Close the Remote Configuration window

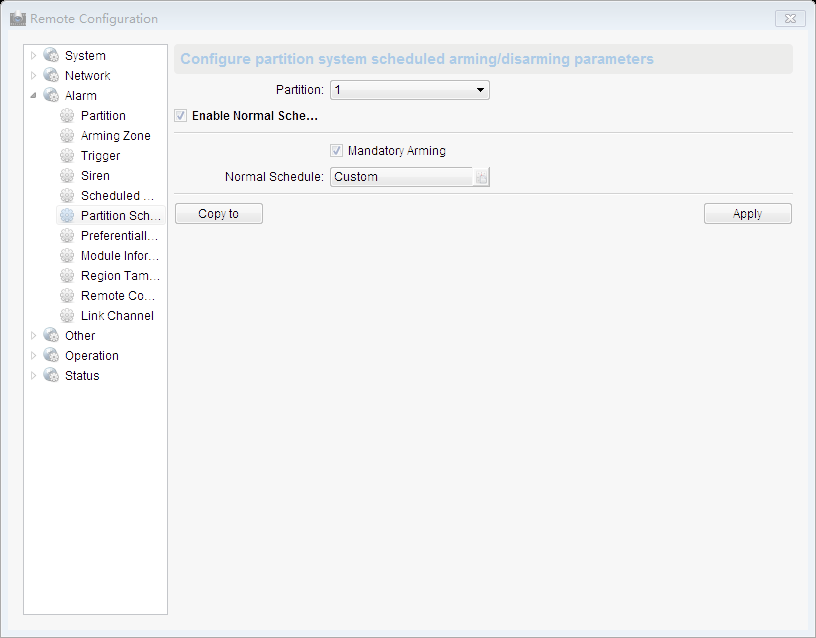point(790,19)
